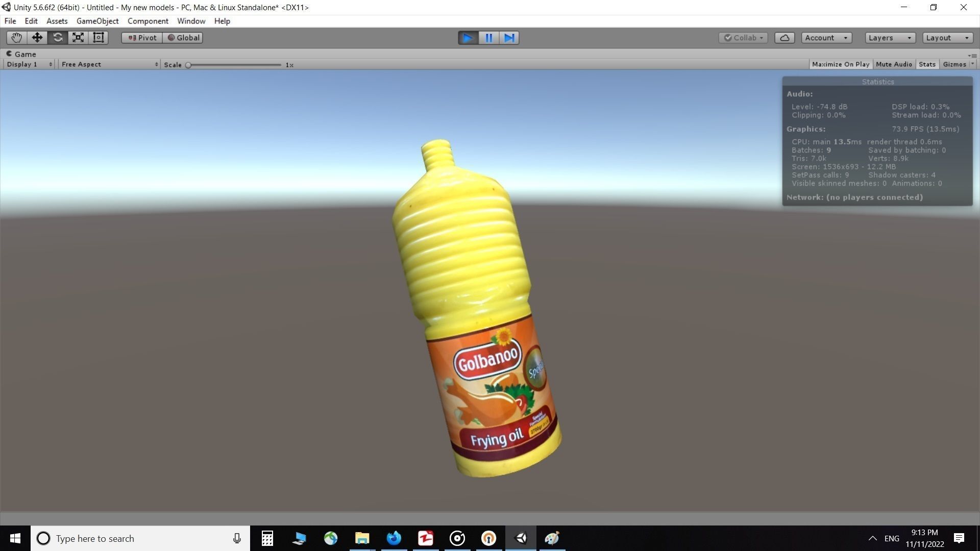Select the Hand tool in the toolbar
Screen dimensions: 980x551
tap(16, 37)
